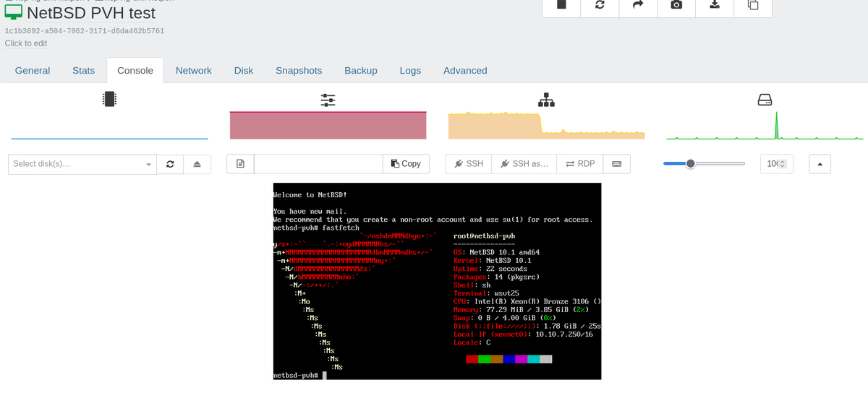Go to the Network tab
The image size is (868, 393).
194,71
